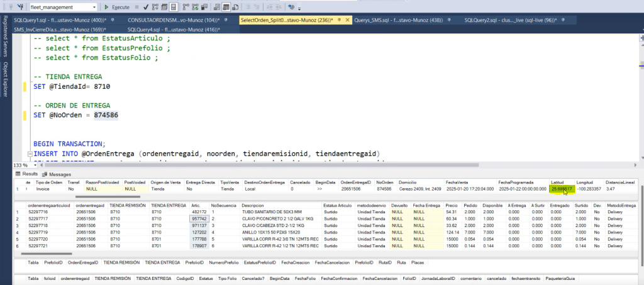Screen dimensions: 644x285
Task: Click the Uncomment Selected Lines icon
Action: point(257,8)
